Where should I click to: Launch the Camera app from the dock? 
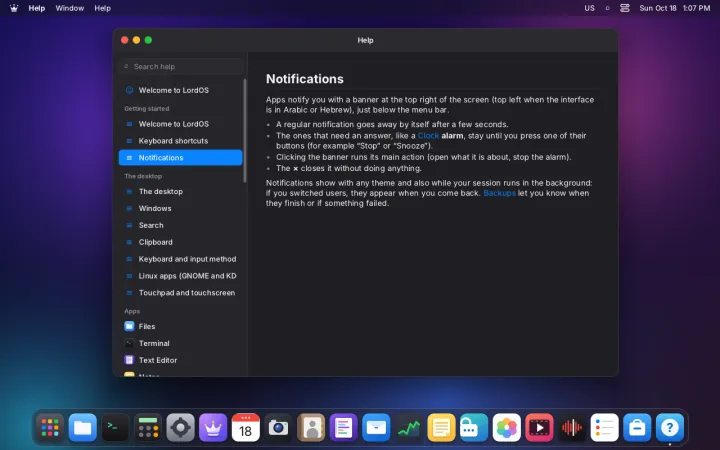point(278,428)
